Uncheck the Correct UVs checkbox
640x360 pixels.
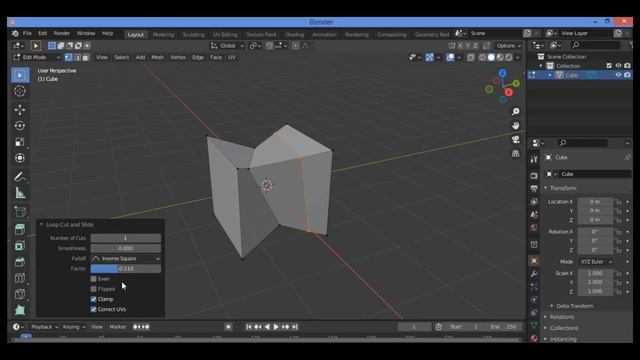[x=93, y=309]
